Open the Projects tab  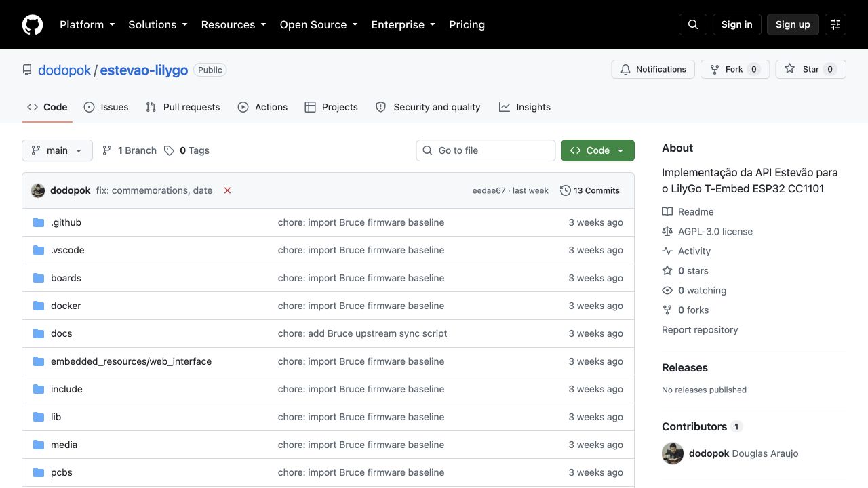(331, 107)
